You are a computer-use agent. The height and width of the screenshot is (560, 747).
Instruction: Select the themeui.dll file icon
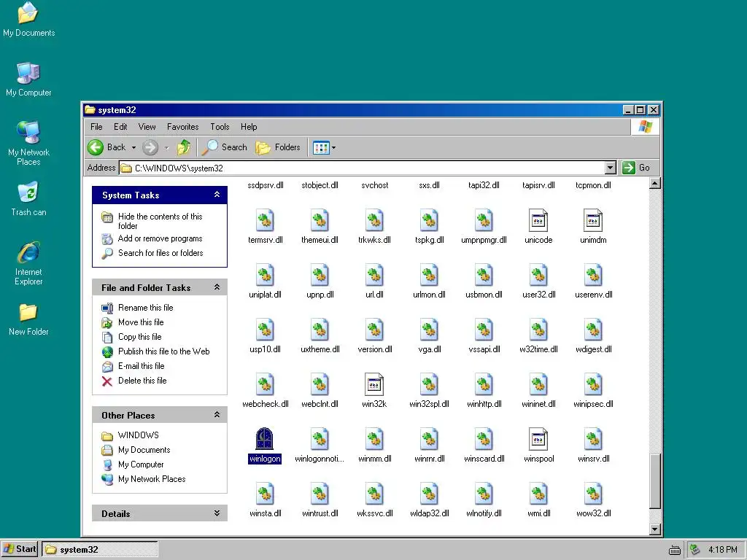[x=320, y=220]
